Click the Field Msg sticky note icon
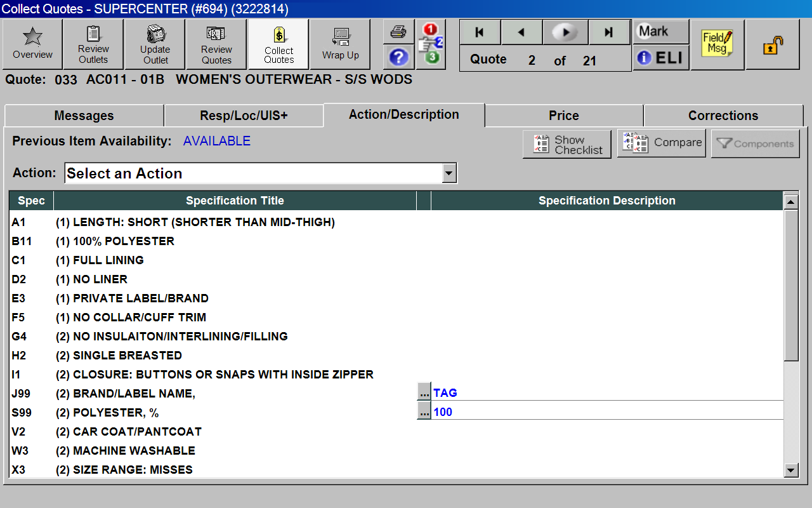Image resolution: width=812 pixels, height=508 pixels. coord(717,44)
